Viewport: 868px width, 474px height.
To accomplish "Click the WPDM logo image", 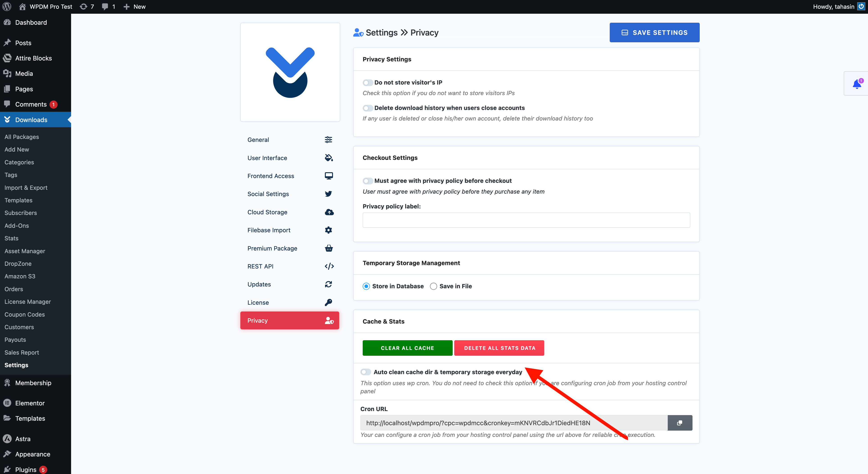I will pos(290,72).
